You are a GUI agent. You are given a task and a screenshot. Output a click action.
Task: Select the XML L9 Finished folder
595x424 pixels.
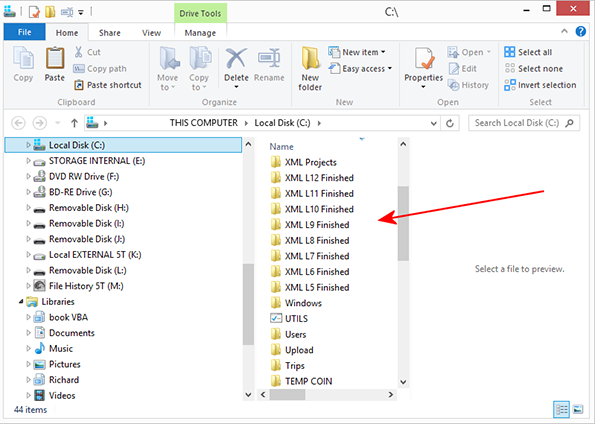[x=310, y=225]
